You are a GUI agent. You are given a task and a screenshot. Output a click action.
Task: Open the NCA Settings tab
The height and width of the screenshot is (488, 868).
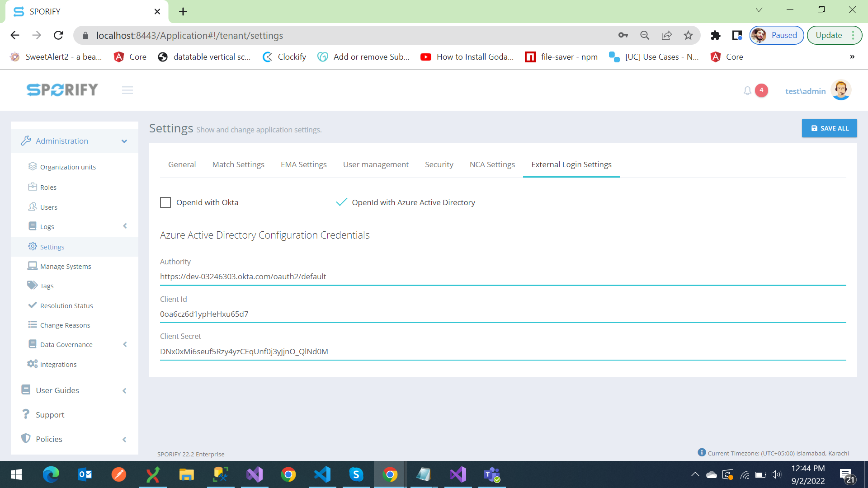492,164
